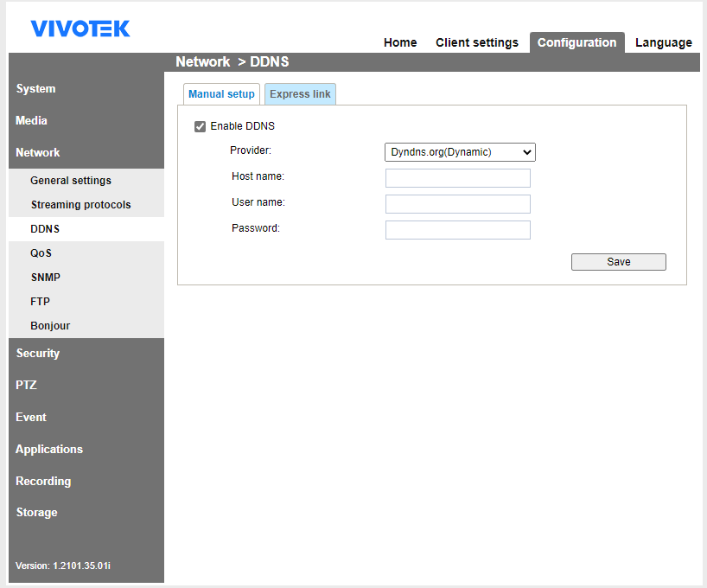The width and height of the screenshot is (707, 588).
Task: Click the Host name input field
Action: (x=457, y=178)
